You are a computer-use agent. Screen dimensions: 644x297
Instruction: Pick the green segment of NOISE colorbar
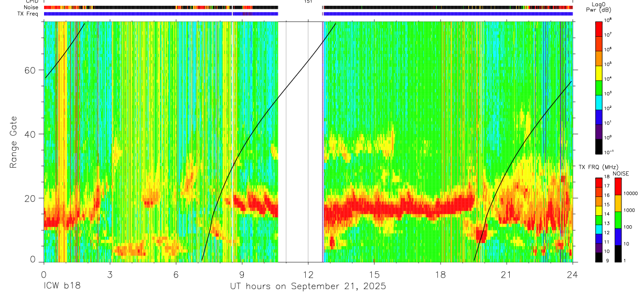click(x=618, y=220)
